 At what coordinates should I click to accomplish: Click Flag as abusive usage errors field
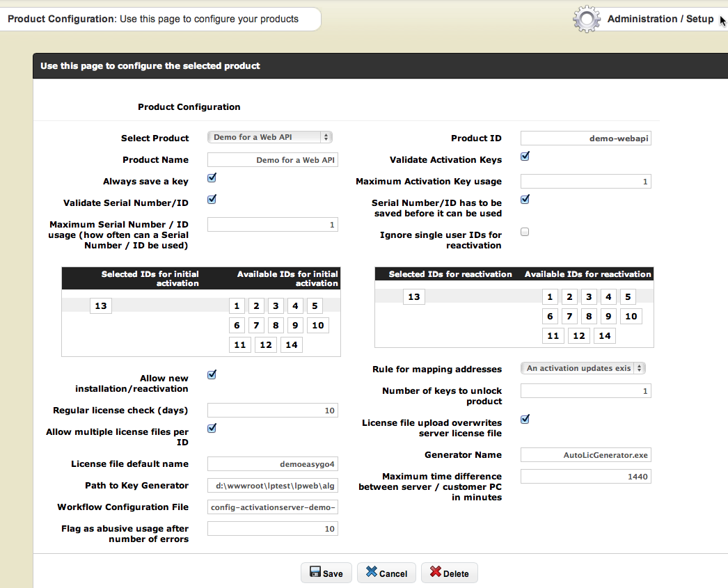(x=273, y=529)
